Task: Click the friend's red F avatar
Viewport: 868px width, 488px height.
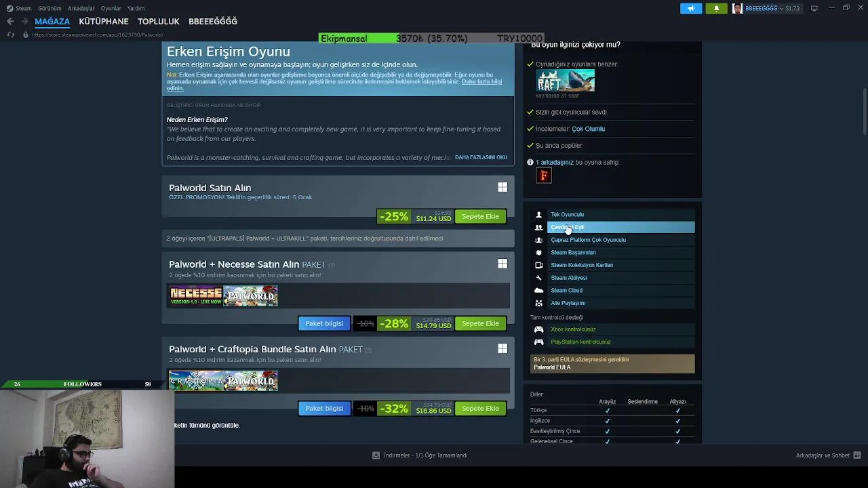Action: click(x=544, y=176)
